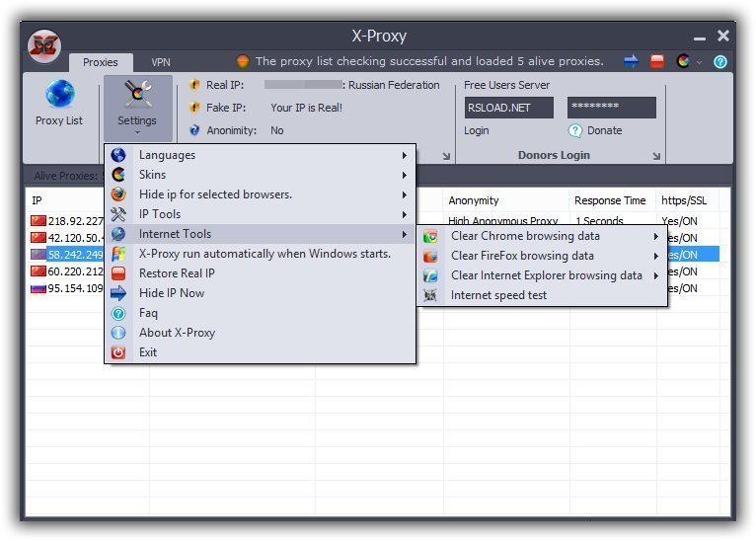Viewport: 756px width, 541px height.
Task: Open the Proxy List globe icon
Action: click(60, 94)
